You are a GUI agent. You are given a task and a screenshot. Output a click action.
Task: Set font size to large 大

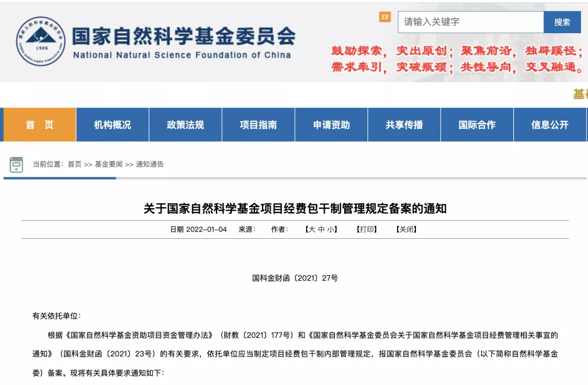click(x=312, y=229)
